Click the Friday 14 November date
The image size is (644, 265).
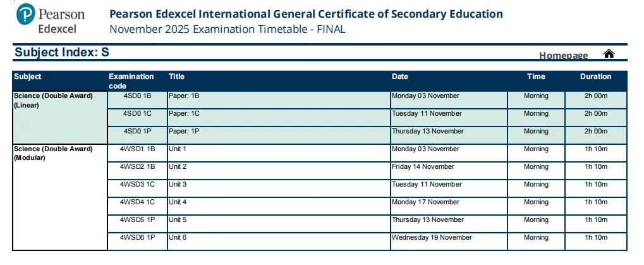[423, 167]
